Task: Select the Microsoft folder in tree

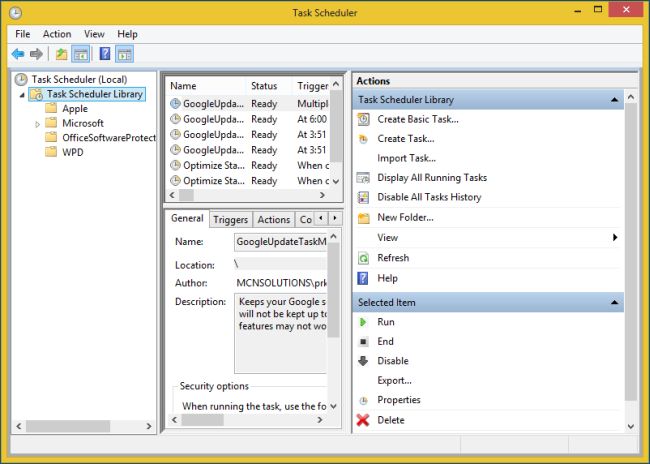Action: point(83,124)
